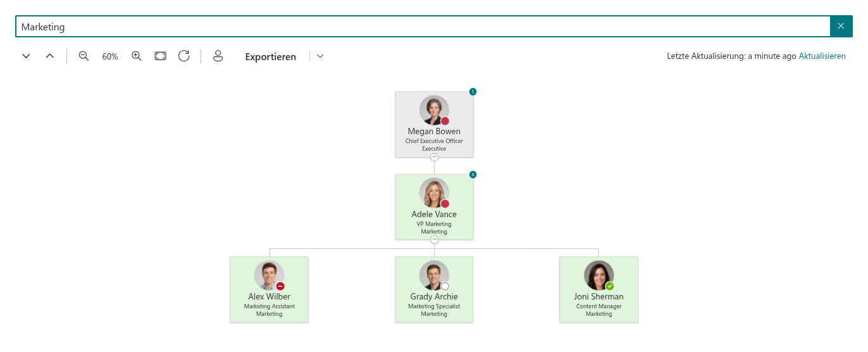Image resolution: width=868 pixels, height=352 pixels.
Task: Click the Chief Executive Officer title
Action: pos(434,141)
